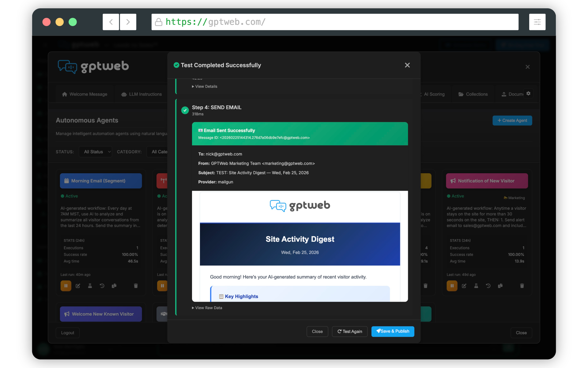The width and height of the screenshot is (588, 368).
Task: Click the Active status on Notification card
Action: click(x=455, y=196)
